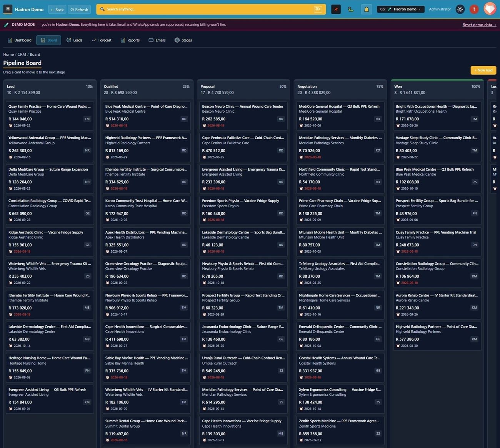Click the Hadron H logo
500x448 pixels.
[8, 9]
